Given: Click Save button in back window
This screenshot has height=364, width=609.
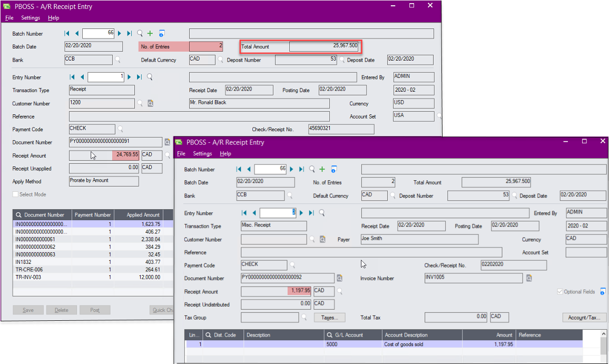Looking at the screenshot, I should click(28, 310).
